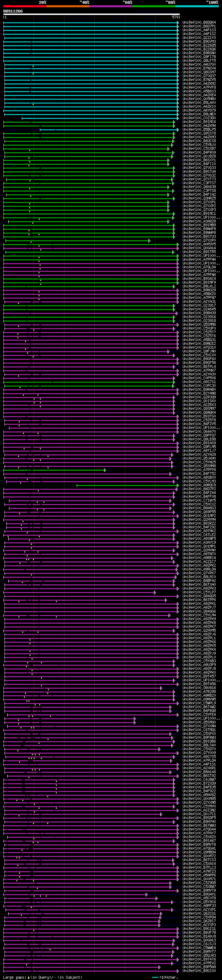Open hit label UniRef100_C5XXB7
Image resolution: width=222 pixels, height=980 pixels.
point(199,148)
